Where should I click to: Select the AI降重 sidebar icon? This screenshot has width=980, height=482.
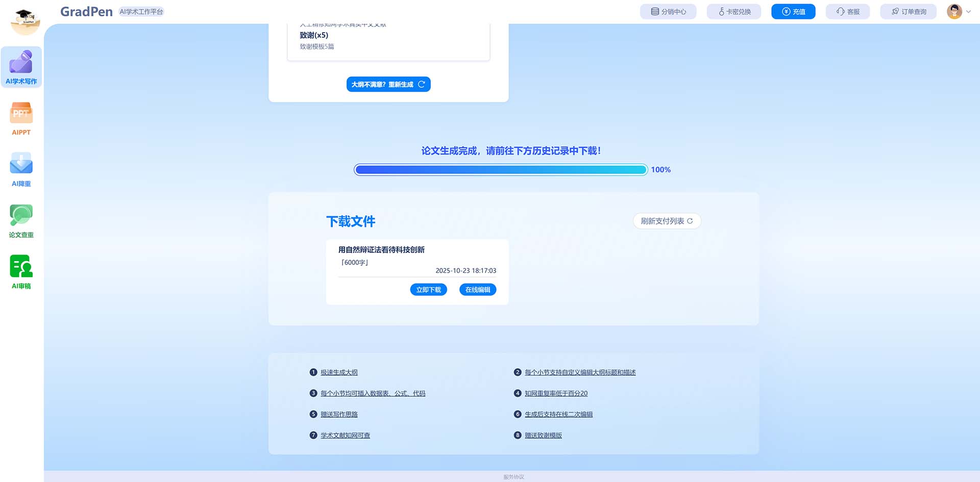[x=21, y=164]
